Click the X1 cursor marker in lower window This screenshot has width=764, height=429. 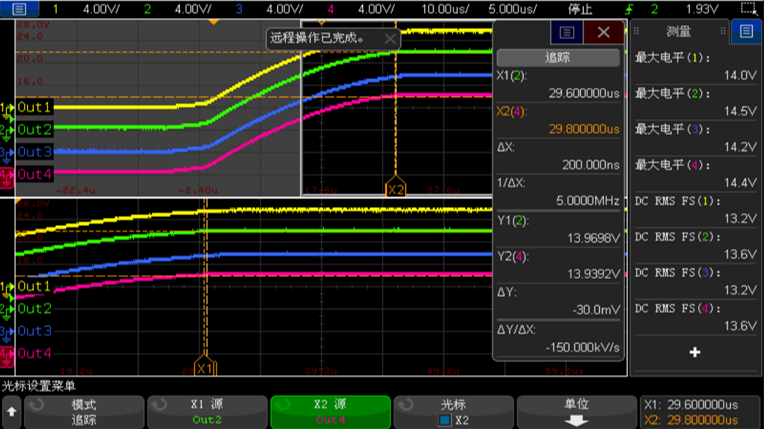[205, 367]
